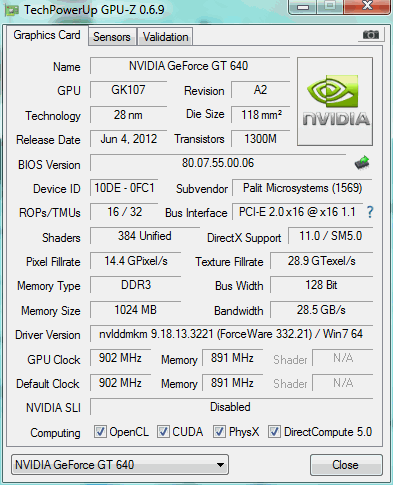Viewport: 393px width, 485px height.
Task: Minimize the GPU-Z window
Action: tap(303, 7)
